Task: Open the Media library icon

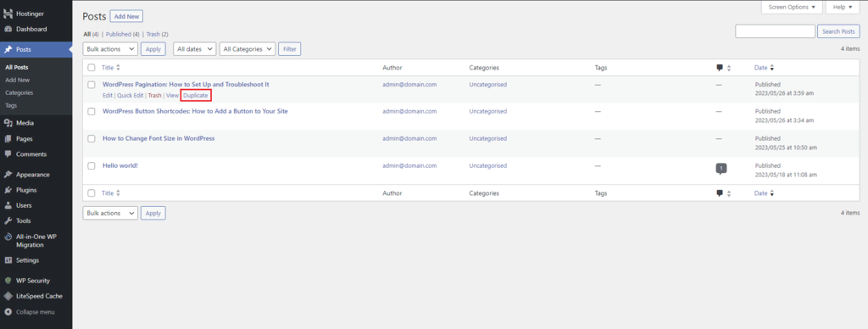Action: pyautogui.click(x=8, y=123)
